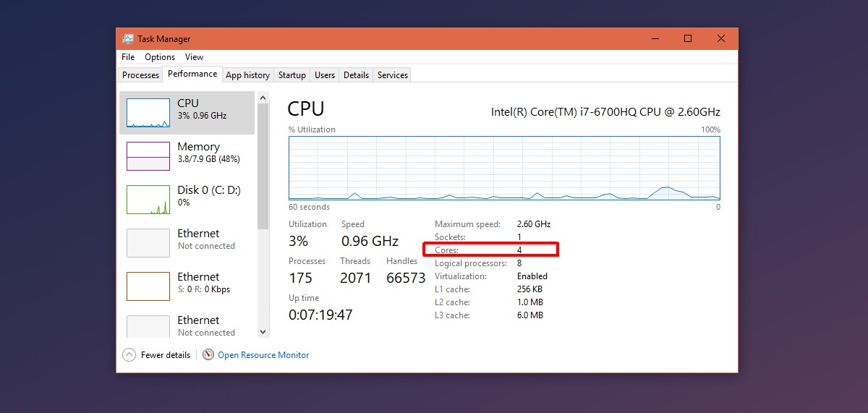The height and width of the screenshot is (413, 868).
Task: Collapse view using Fewer details chevron
Action: (129, 355)
